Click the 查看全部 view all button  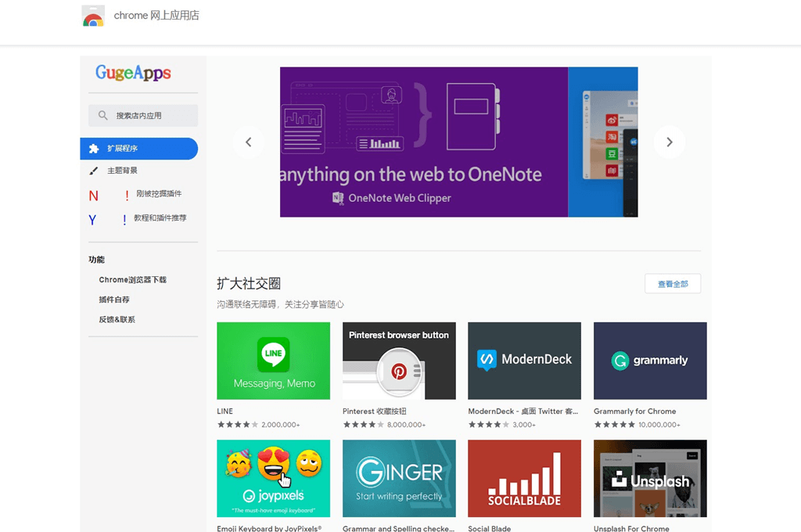coord(673,284)
